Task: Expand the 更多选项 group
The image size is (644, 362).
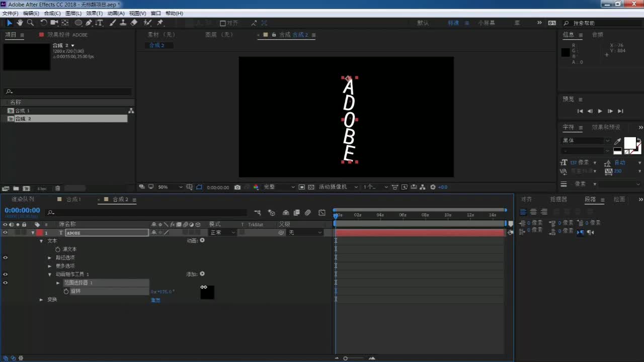Action: tap(50, 266)
